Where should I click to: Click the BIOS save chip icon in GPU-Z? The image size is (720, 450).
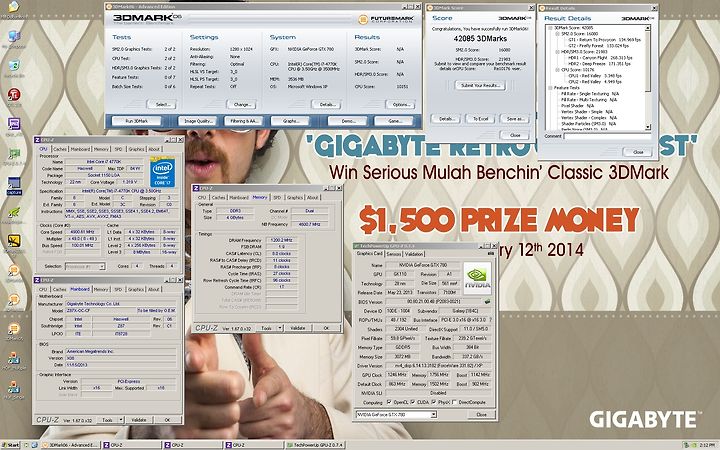[x=487, y=302]
